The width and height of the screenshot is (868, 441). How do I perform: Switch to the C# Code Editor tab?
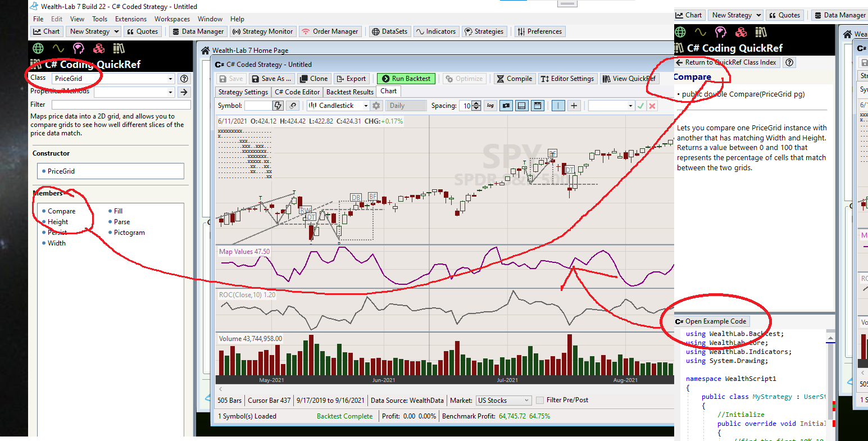[x=297, y=92]
